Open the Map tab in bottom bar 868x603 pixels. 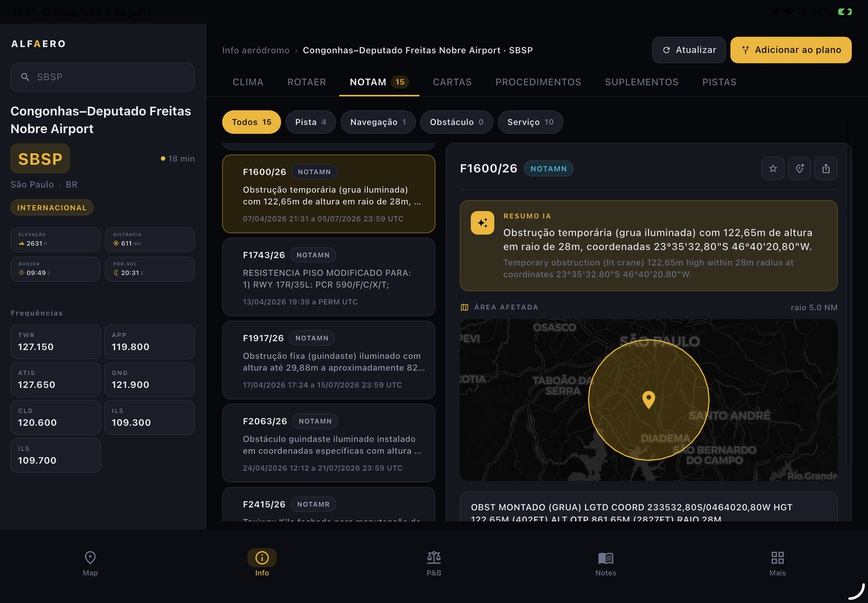pyautogui.click(x=90, y=564)
